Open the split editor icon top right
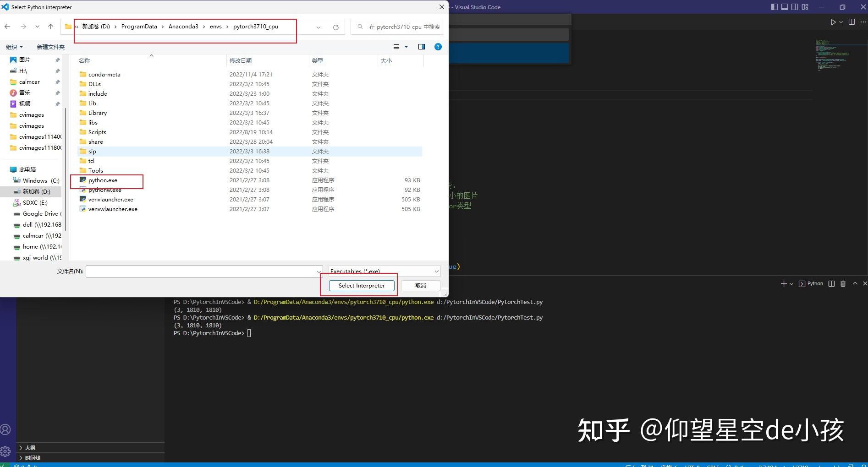Image resolution: width=868 pixels, height=467 pixels. [852, 22]
